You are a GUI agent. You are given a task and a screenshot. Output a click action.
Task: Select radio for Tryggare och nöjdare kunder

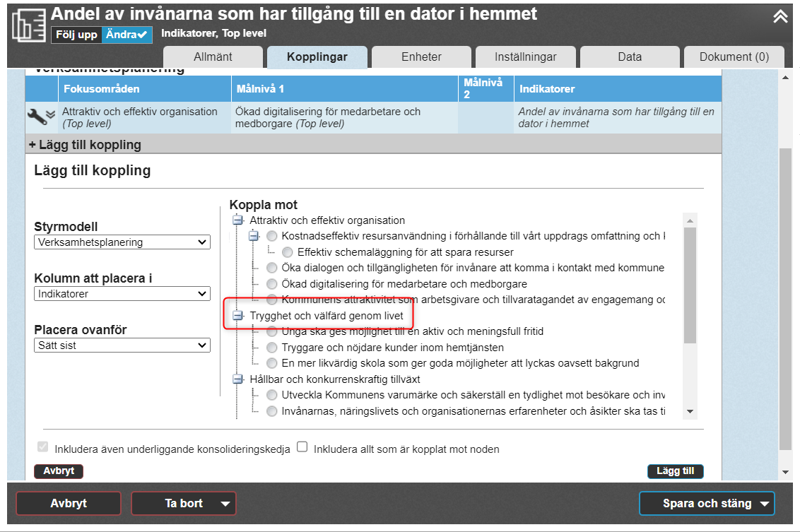[272, 348]
